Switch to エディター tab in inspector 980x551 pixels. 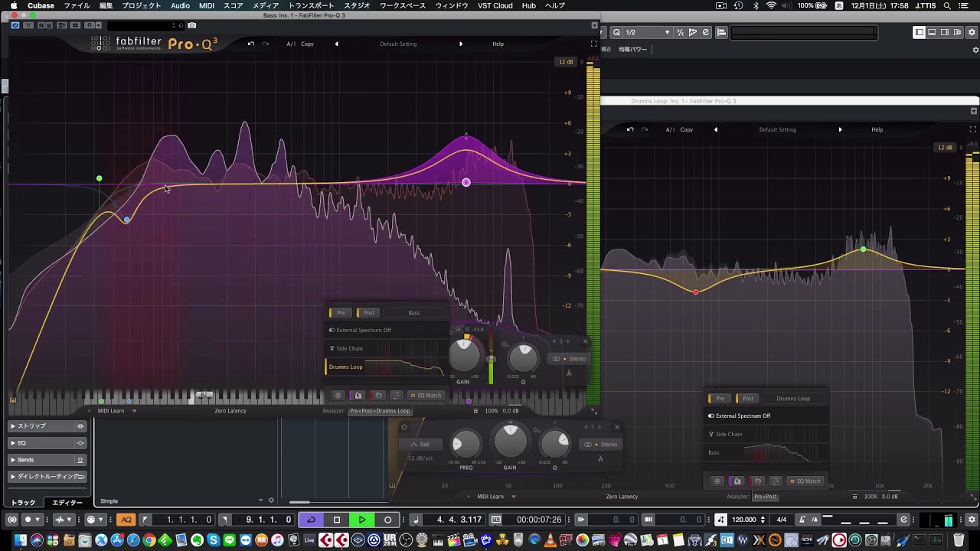pos(67,503)
